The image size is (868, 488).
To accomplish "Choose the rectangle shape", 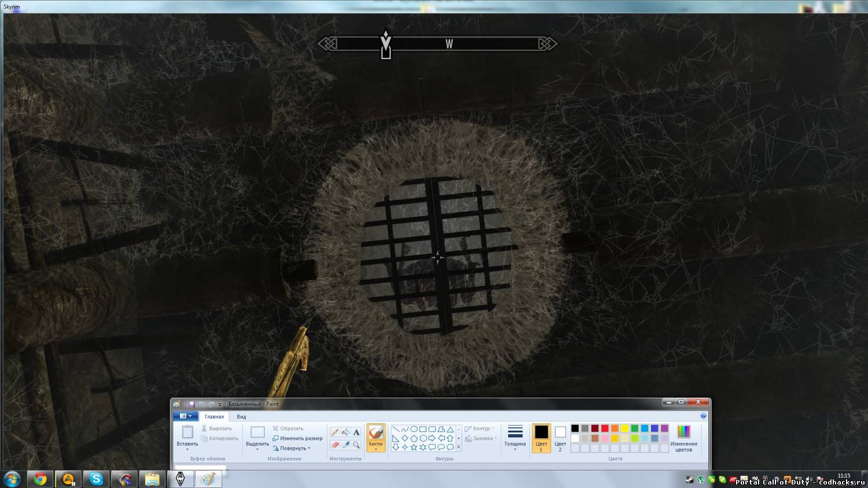I will [423, 430].
